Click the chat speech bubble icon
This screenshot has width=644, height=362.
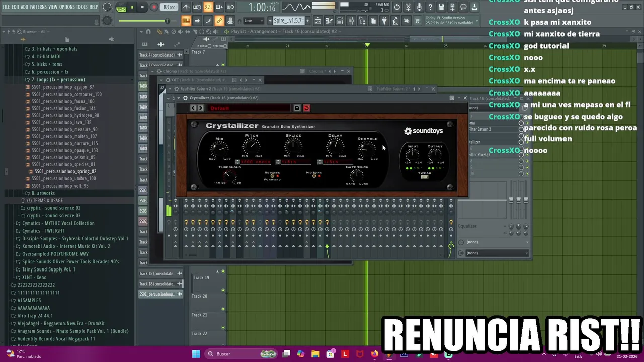463,7
